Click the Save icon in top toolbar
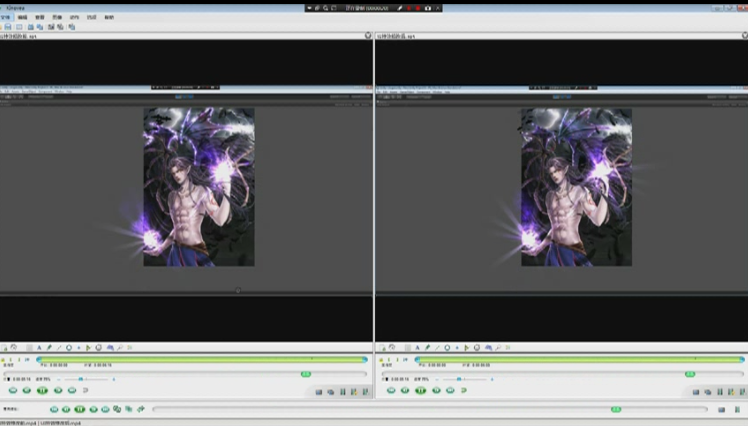This screenshot has height=426, width=748. (8, 27)
